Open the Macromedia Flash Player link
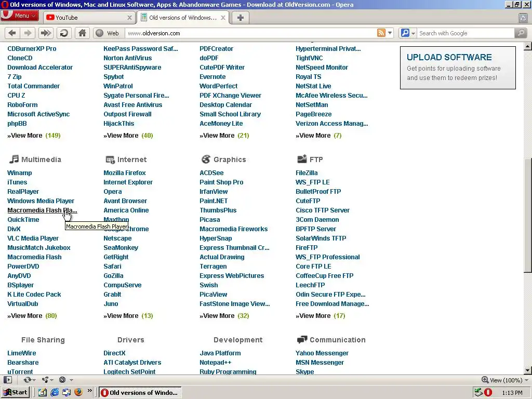The width and height of the screenshot is (532, 399). pyautogui.click(x=42, y=210)
